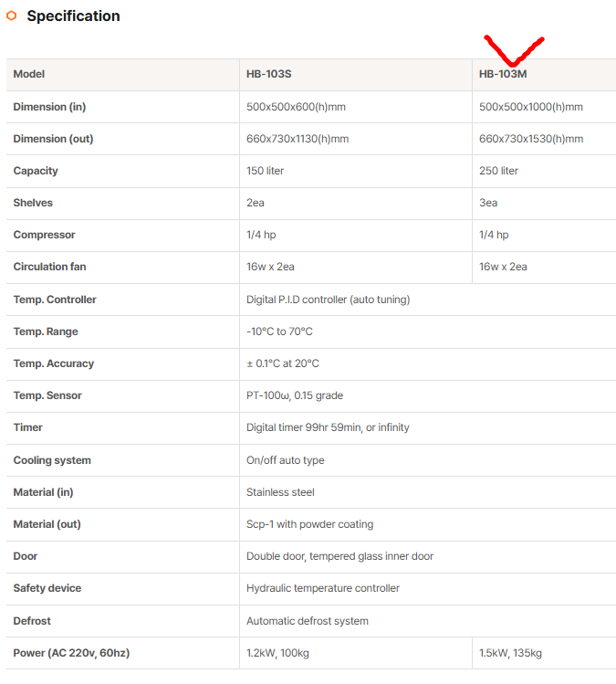Click the red checkmark annotation

[x=512, y=51]
